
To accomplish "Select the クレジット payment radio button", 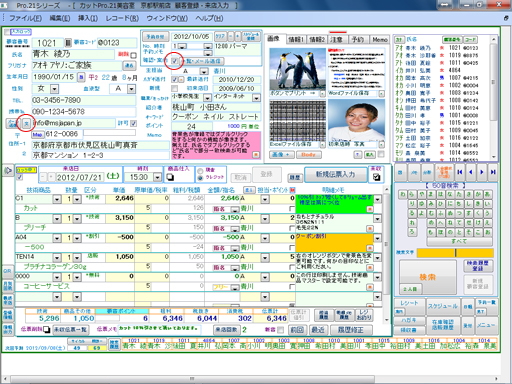I will coord(200,178).
